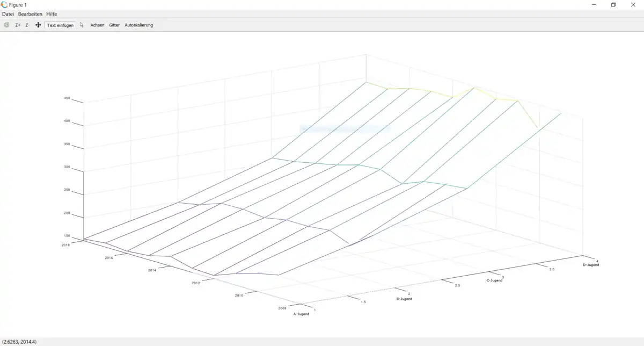644x346 pixels.
Task: Open the Bearbeiten menu
Action: tap(30, 13)
